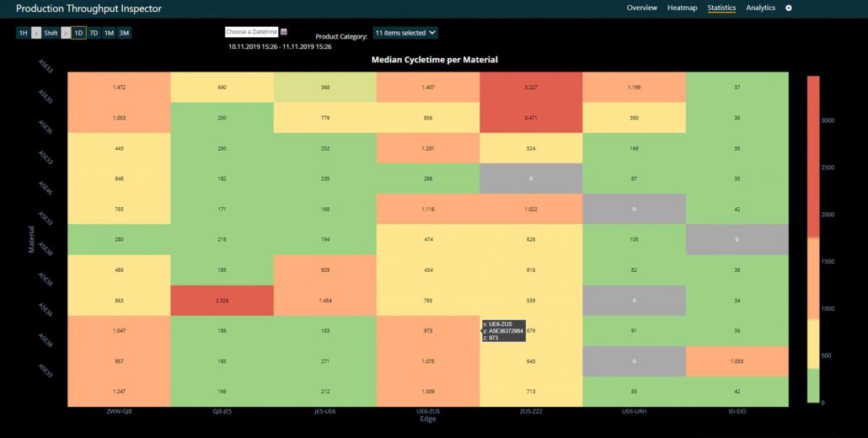This screenshot has height=438, width=868.
Task: Click the heatmap cell showing 1.009
Action: click(x=428, y=392)
